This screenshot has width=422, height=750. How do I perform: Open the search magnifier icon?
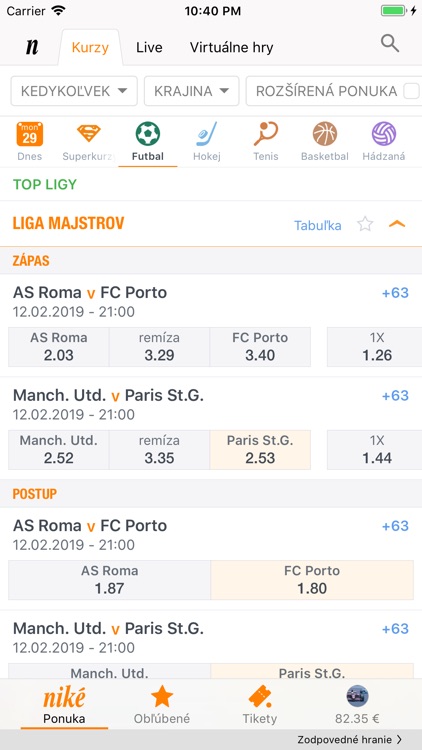(390, 44)
